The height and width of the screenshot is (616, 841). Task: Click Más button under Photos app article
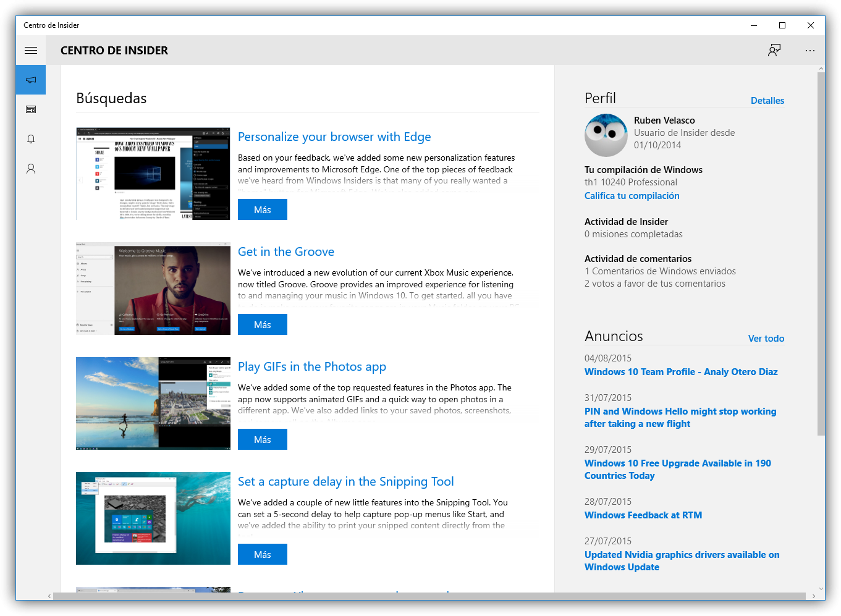[x=263, y=440]
